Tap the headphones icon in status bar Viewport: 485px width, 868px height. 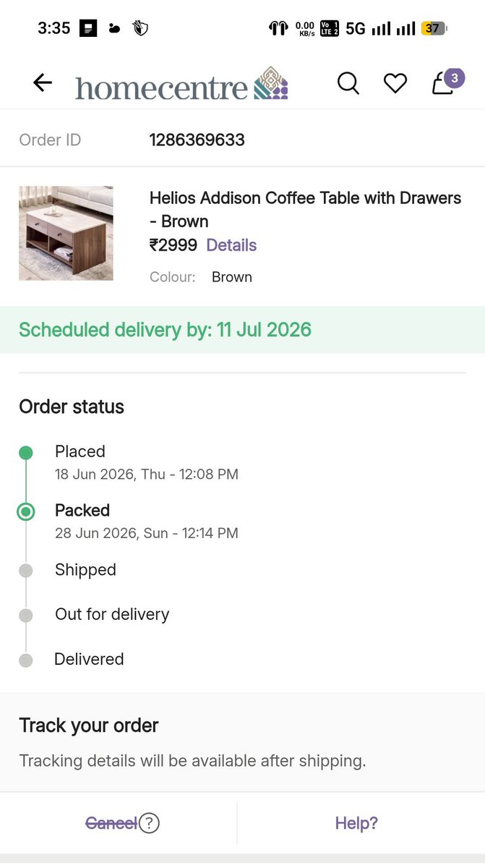[x=278, y=29]
